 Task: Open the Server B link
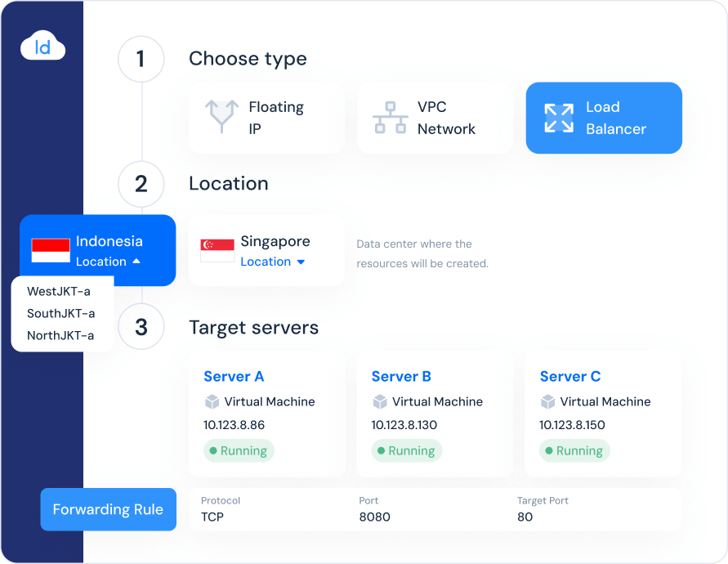coord(401,377)
